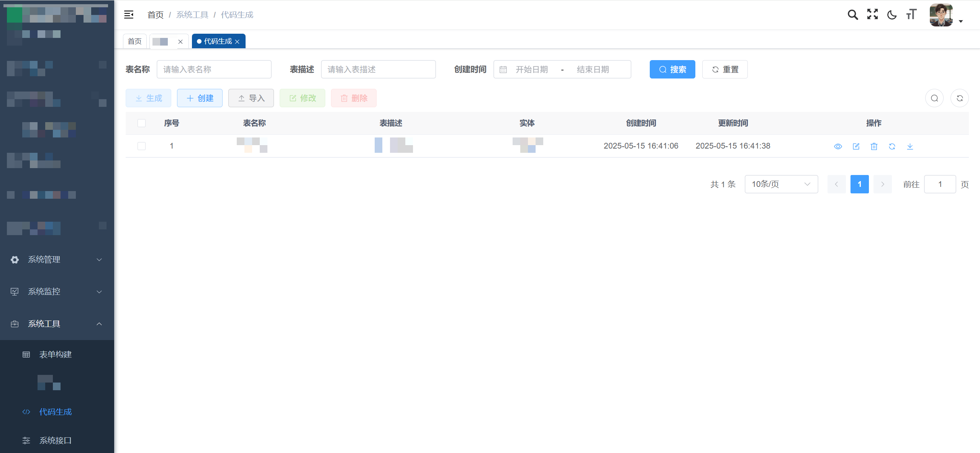This screenshot has height=453, width=980.
Task: Enter fullscreen mode with the expand icon
Action: pyautogui.click(x=872, y=15)
